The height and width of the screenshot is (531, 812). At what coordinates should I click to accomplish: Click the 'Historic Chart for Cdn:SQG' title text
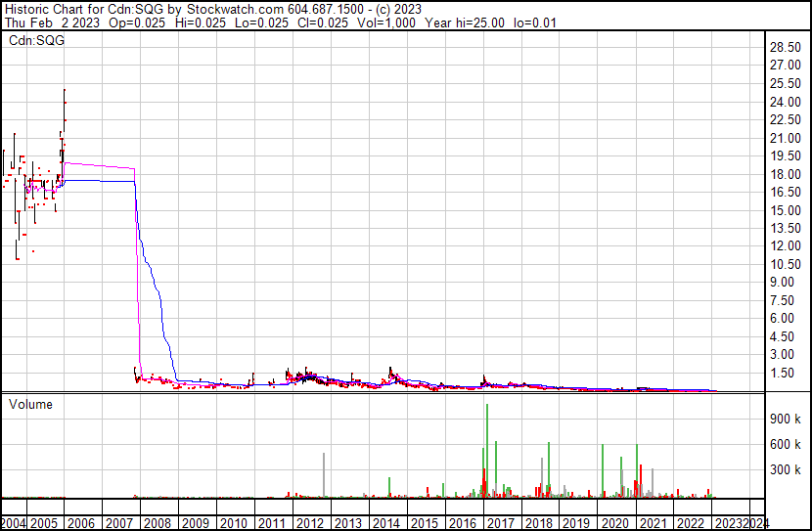84,10
